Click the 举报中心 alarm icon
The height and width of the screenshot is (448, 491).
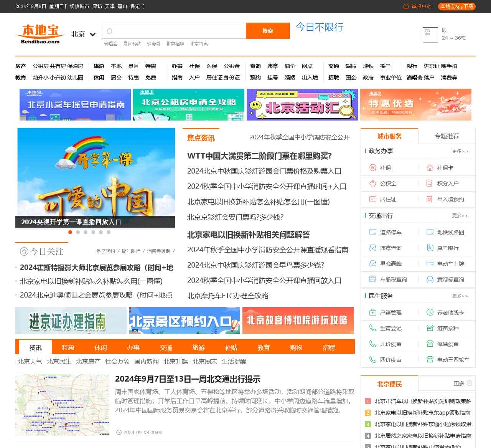point(406,6)
